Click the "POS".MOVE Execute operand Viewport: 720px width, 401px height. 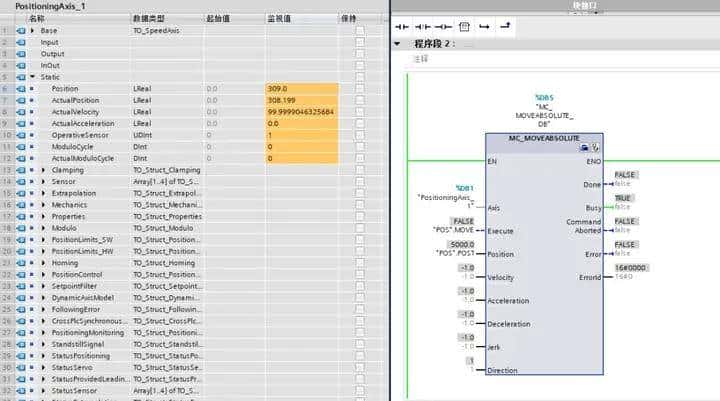click(x=453, y=229)
